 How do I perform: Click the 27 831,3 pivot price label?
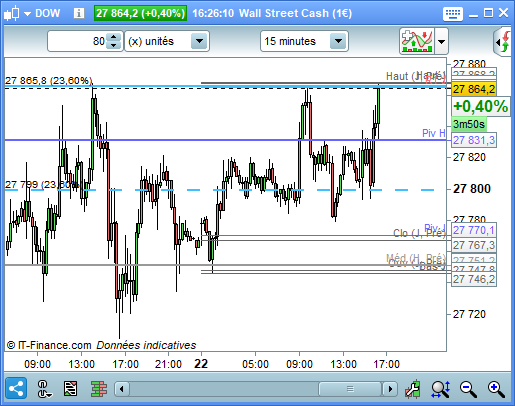click(x=474, y=140)
